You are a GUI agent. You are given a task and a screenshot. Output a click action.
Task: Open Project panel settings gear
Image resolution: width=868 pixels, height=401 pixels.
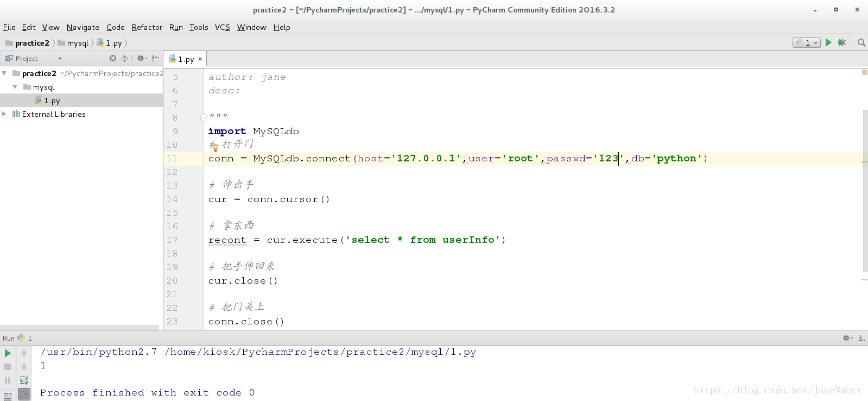[x=142, y=58]
